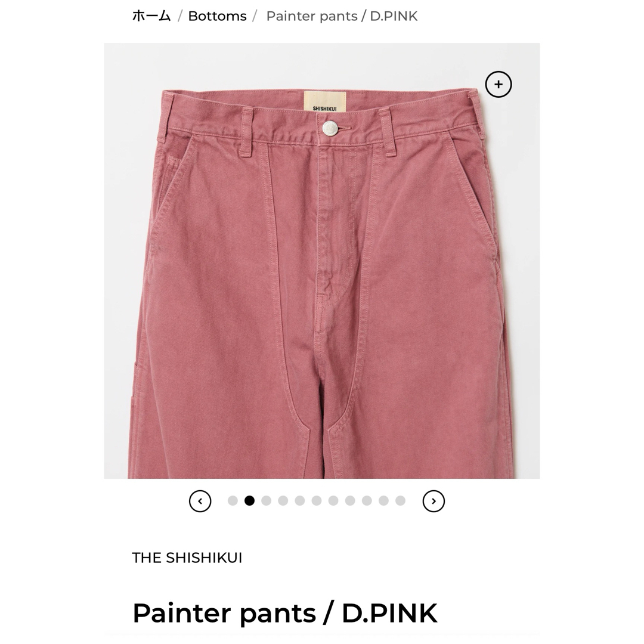Open ホーム breadcrumb link
This screenshot has height=644, width=644.
coord(151,16)
